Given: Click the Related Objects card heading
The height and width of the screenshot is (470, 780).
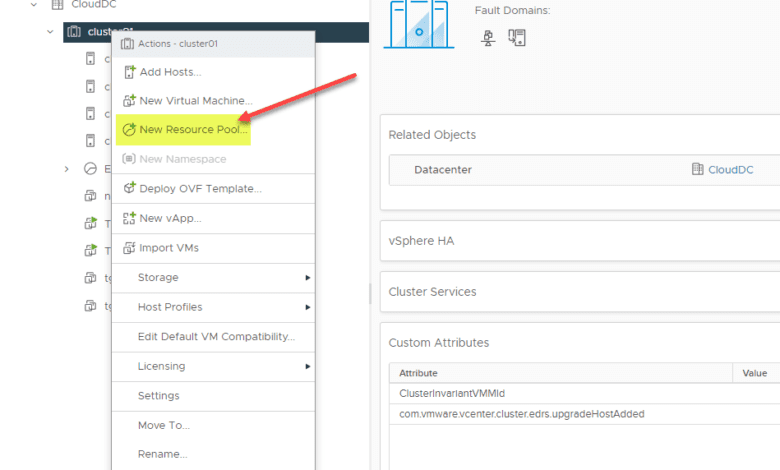Looking at the screenshot, I should coord(432,135).
